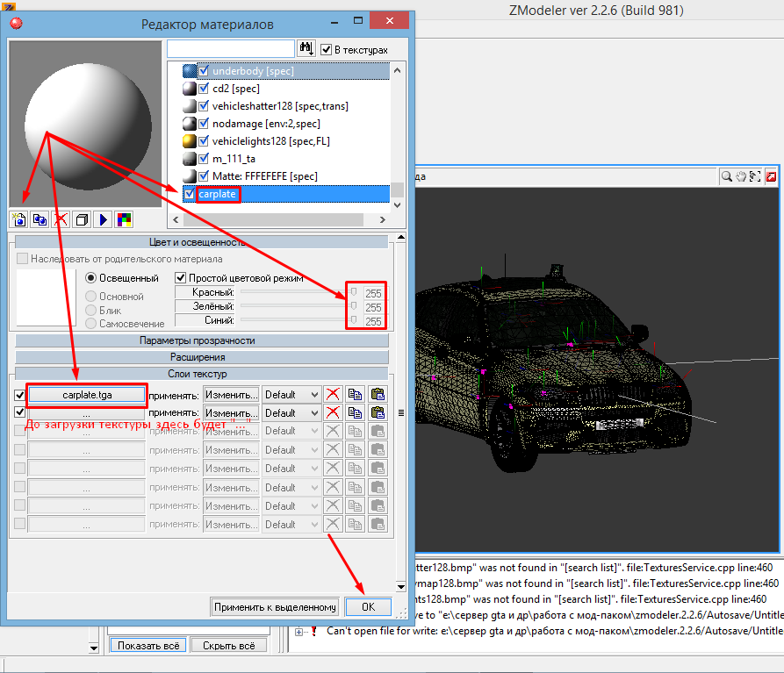The image size is (784, 673).
Task: Open the Default dropdown for carplate.tga layer
Action: [x=291, y=395]
